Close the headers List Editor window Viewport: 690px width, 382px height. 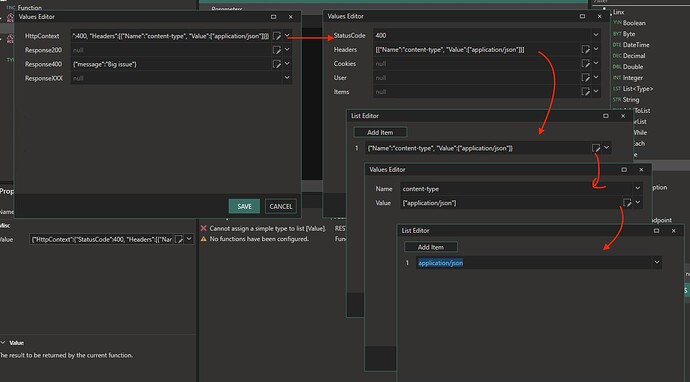coord(623,116)
